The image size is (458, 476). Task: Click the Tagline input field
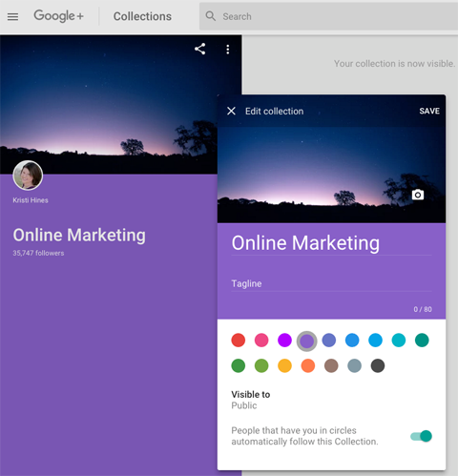pyautogui.click(x=331, y=283)
